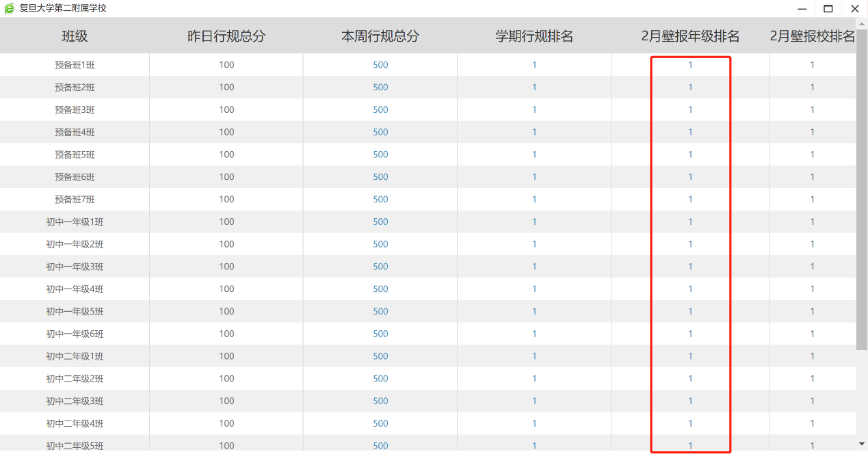Select the 2月壁报年级排名 column header
The width and height of the screenshot is (868, 454).
click(x=690, y=36)
